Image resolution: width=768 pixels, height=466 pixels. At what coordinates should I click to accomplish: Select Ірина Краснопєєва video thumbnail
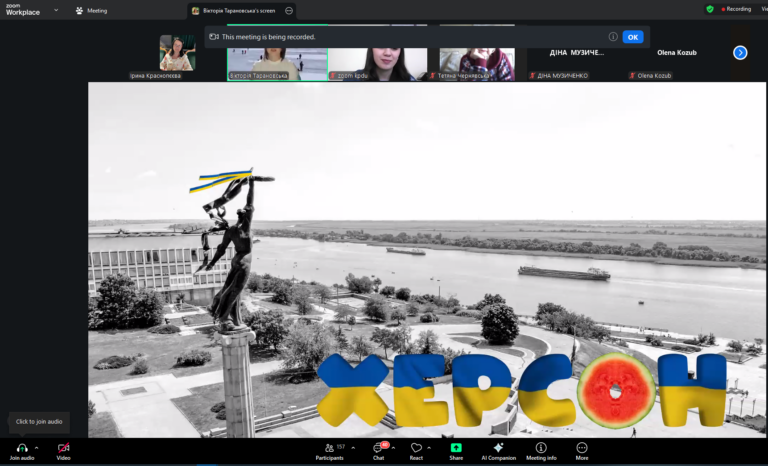[x=177, y=53]
